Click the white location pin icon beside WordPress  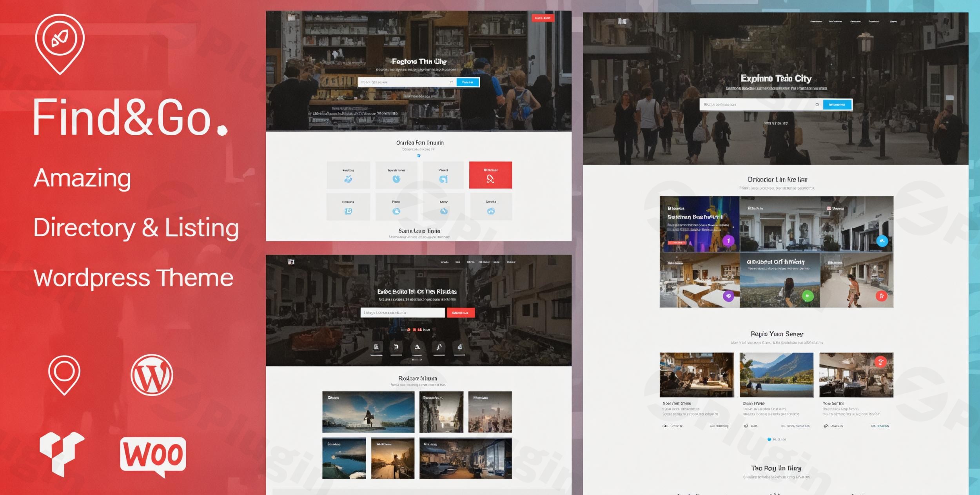click(x=64, y=375)
